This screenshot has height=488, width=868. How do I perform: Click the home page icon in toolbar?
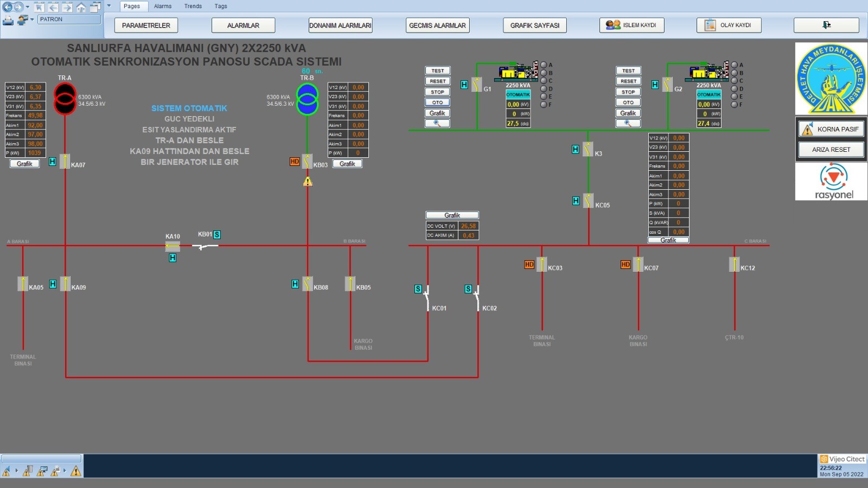[81, 7]
